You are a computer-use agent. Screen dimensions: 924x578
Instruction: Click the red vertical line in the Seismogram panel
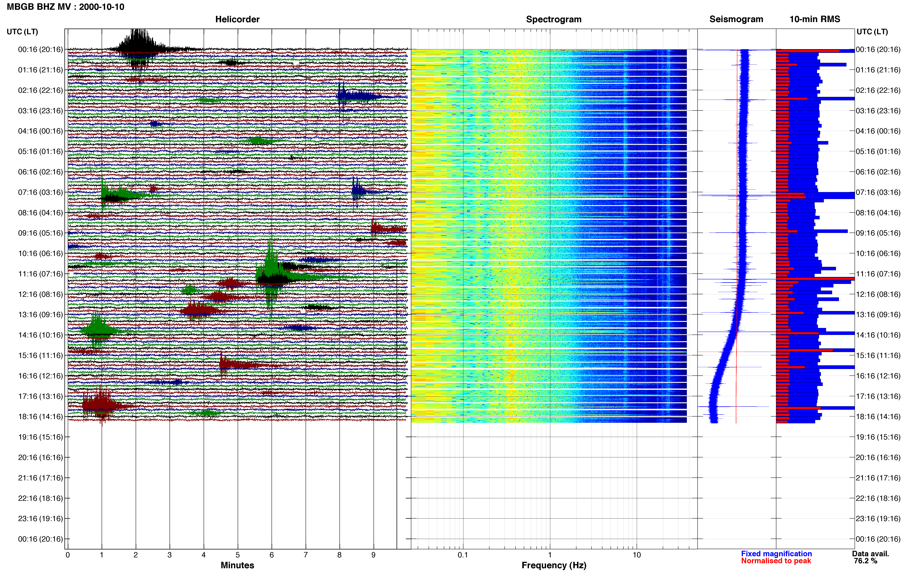pos(736,236)
